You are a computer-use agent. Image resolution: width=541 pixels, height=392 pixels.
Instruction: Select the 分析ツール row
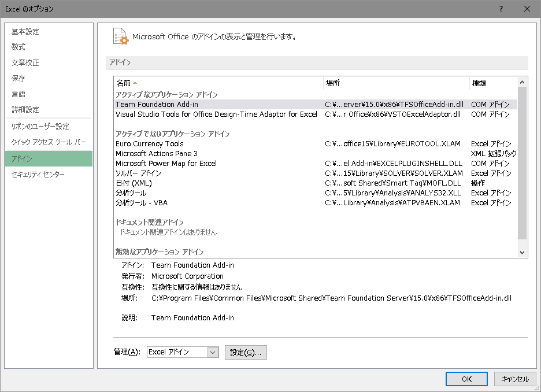316,193
